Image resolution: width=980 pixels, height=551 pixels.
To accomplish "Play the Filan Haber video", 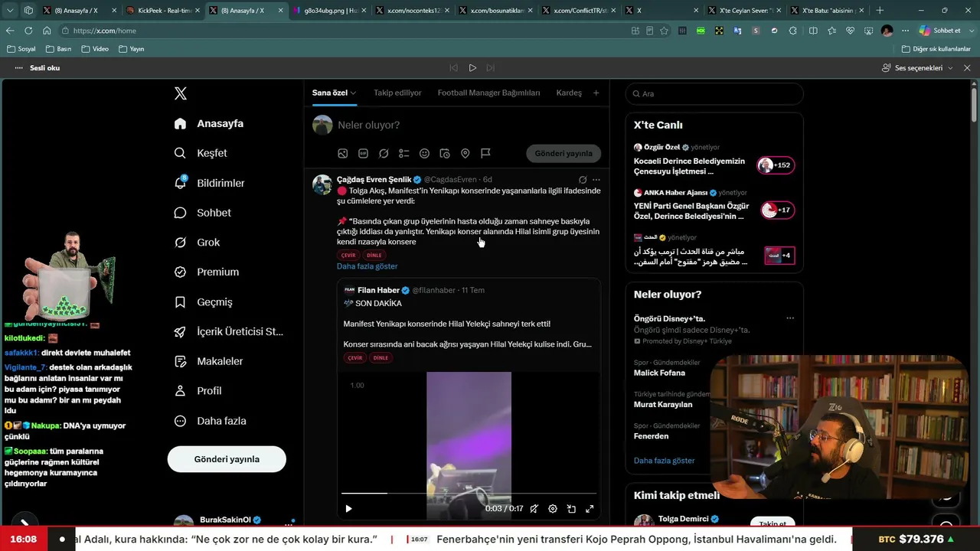I will tap(348, 509).
